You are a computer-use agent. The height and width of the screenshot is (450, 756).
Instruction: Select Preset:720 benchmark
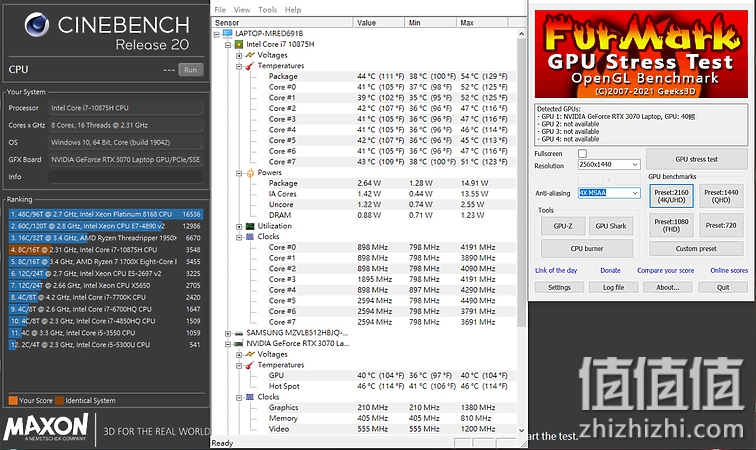[x=721, y=225]
